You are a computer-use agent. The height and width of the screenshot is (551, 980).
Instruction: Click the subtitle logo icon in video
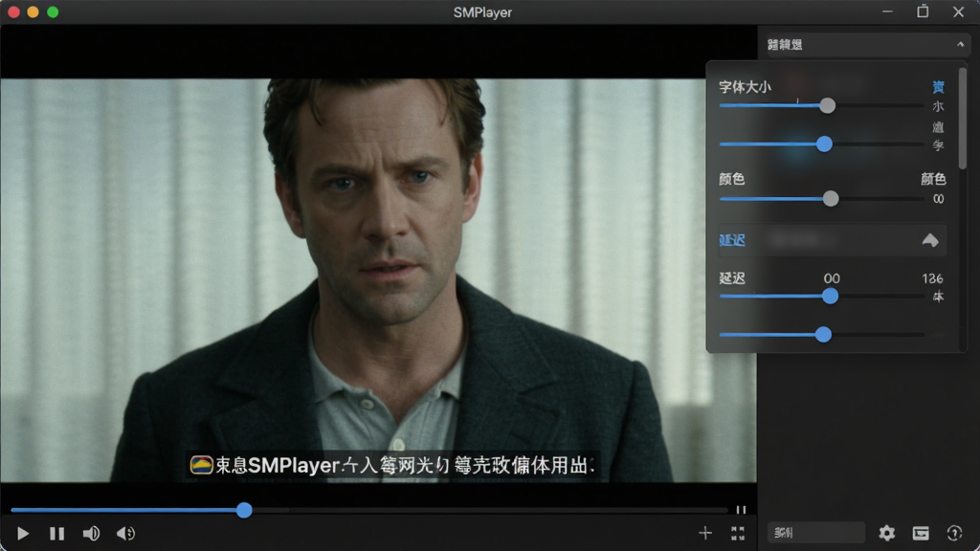tap(201, 465)
